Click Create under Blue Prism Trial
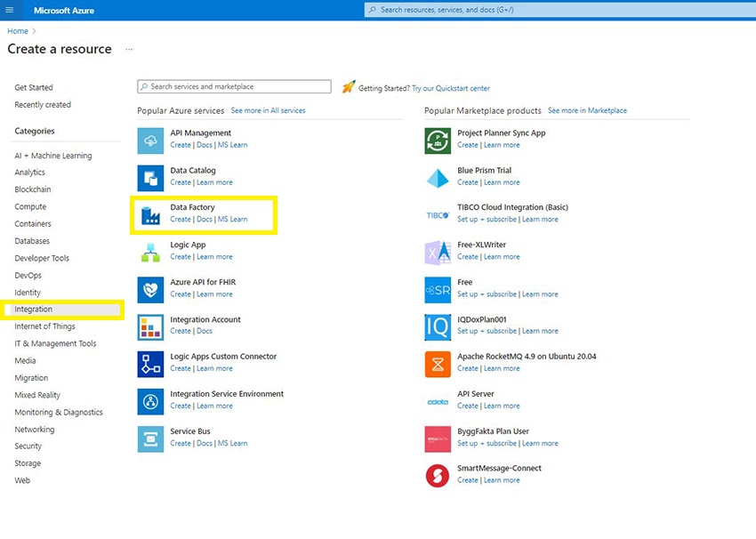756x539 pixels. tap(468, 182)
